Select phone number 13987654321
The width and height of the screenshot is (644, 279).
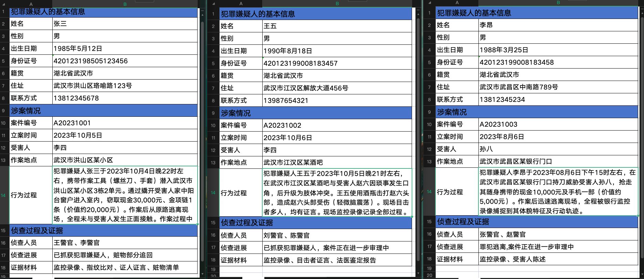[337, 101]
